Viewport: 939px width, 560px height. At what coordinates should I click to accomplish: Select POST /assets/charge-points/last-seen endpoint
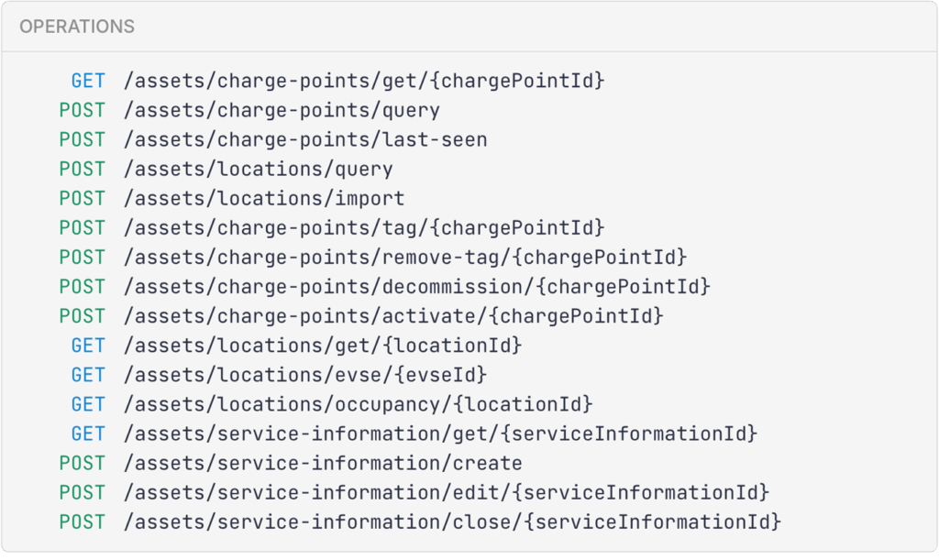305,139
